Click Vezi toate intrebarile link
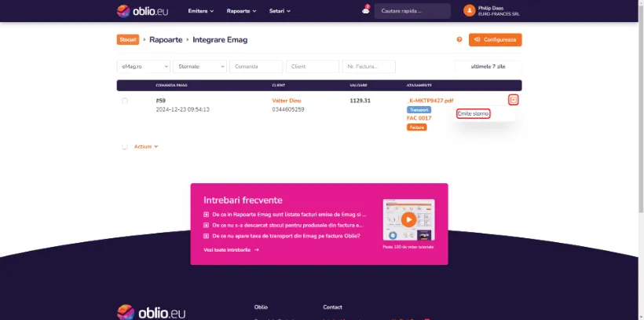644x320 pixels. [x=231, y=250]
